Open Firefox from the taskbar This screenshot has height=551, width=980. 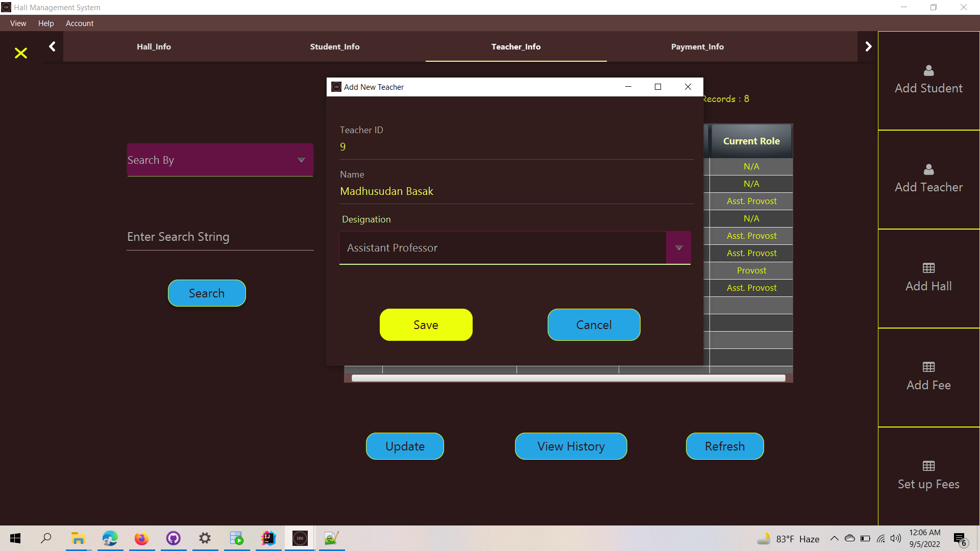141,538
